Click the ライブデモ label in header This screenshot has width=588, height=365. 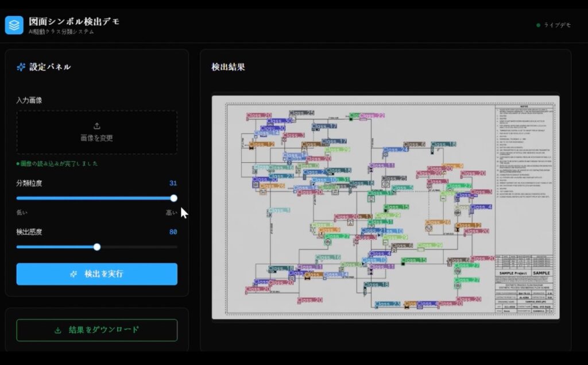(557, 25)
